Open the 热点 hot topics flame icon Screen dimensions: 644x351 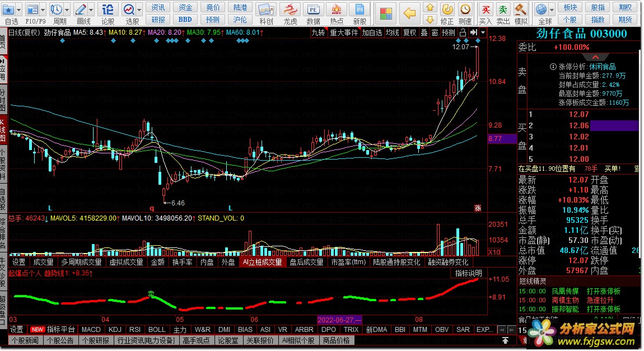pos(337,10)
